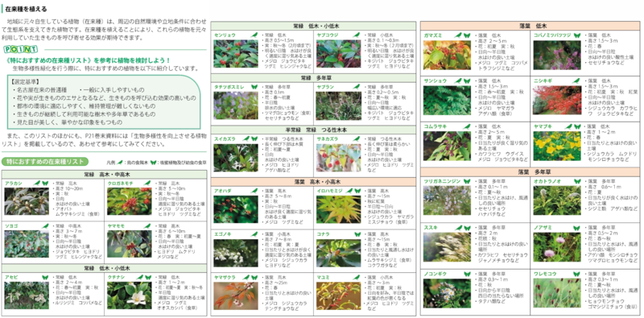Select the plant name サンショウ

(x=436, y=81)
